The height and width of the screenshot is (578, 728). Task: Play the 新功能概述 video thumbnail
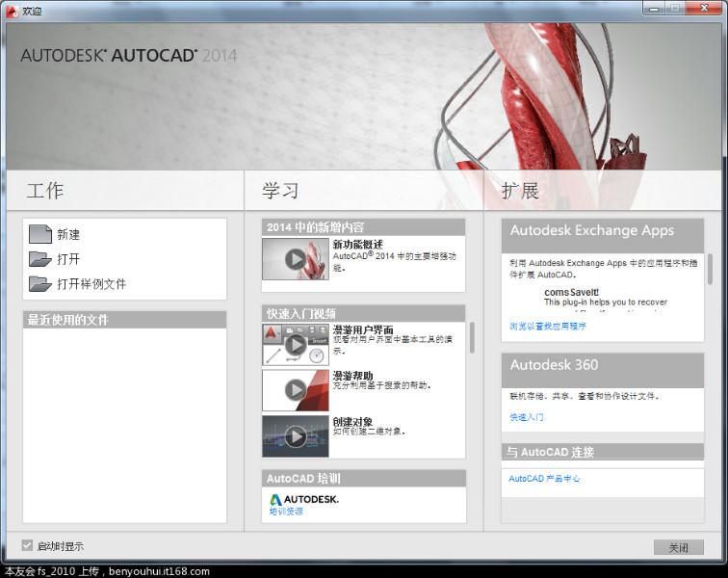296,259
